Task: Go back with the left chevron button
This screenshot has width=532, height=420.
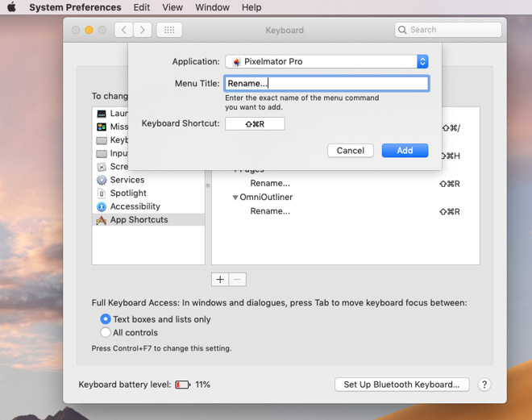Action: (x=124, y=30)
